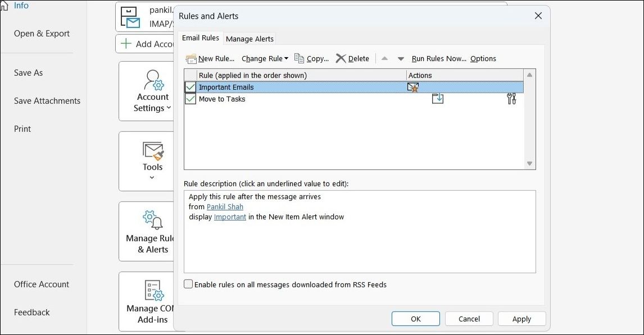Click the Move to Tasks folder action icon
This screenshot has height=335, width=644.
pos(437,99)
